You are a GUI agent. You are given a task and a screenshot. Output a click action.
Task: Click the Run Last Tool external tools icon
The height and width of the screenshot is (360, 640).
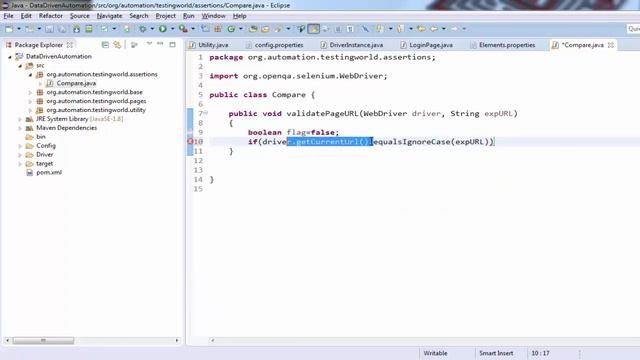pos(183,29)
